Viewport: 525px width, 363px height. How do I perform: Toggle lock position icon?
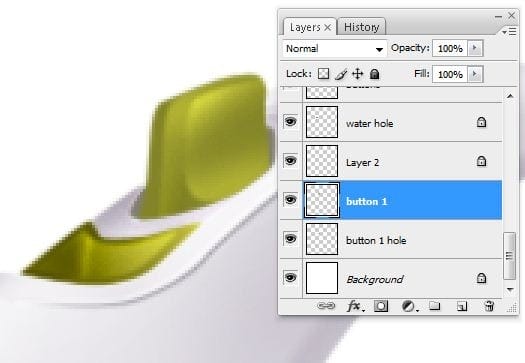point(358,74)
